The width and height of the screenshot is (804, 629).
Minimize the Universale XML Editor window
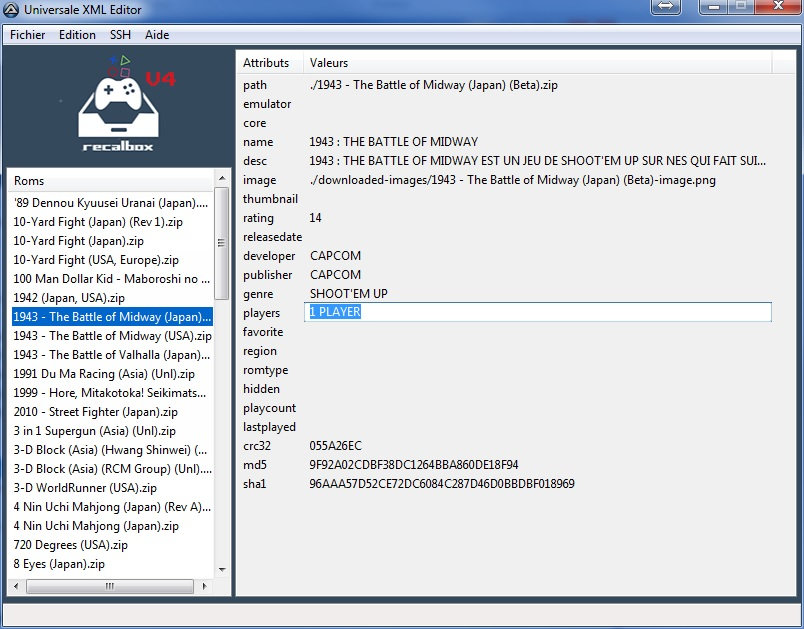[713, 7]
